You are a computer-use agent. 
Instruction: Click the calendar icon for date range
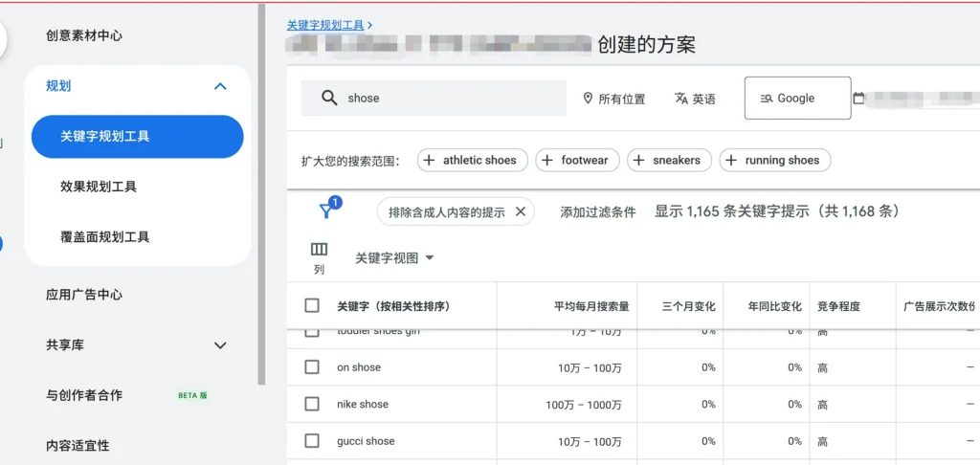click(x=858, y=99)
